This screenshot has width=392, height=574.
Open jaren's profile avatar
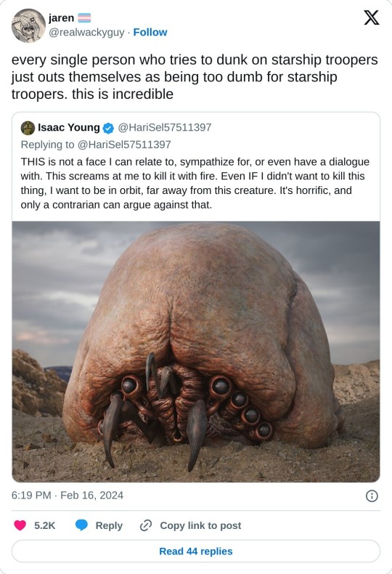28,25
